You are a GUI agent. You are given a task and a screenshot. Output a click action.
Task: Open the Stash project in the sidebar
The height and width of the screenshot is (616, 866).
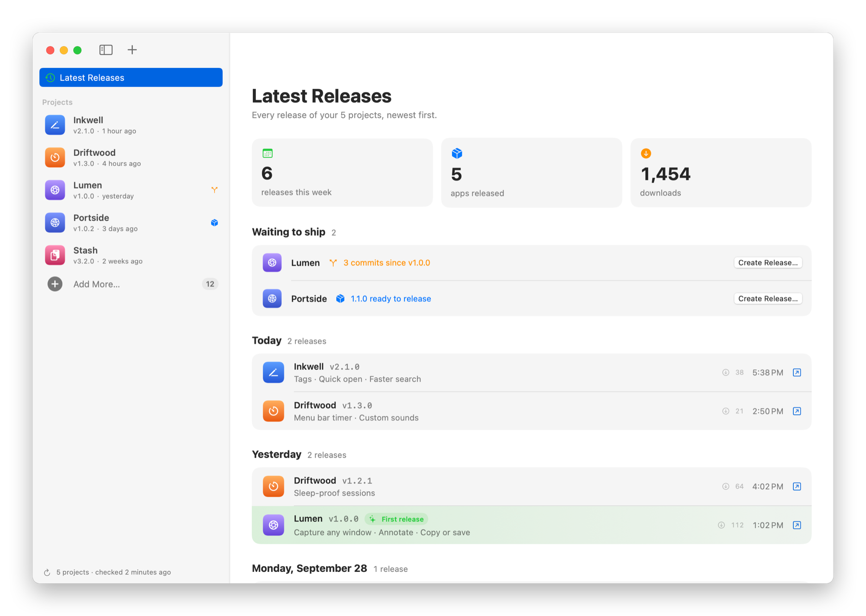pos(131,255)
